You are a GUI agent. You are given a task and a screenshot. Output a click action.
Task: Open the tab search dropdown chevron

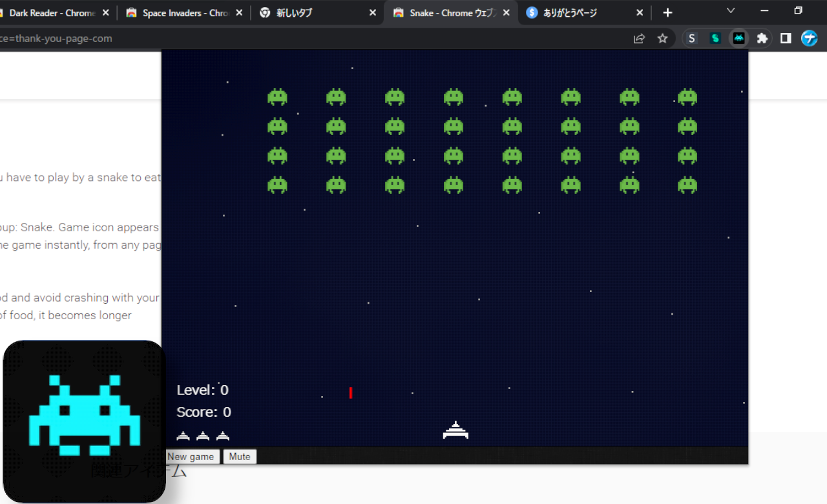[731, 10]
